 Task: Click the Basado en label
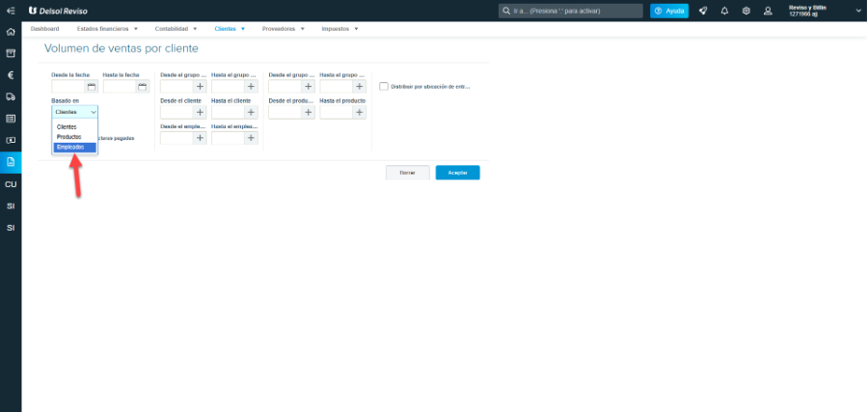point(65,100)
